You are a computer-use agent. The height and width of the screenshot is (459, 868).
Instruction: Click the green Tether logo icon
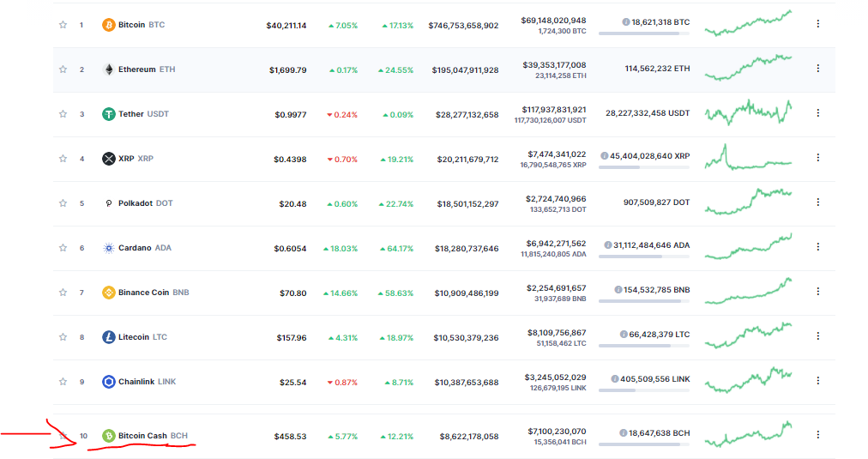coord(108,114)
